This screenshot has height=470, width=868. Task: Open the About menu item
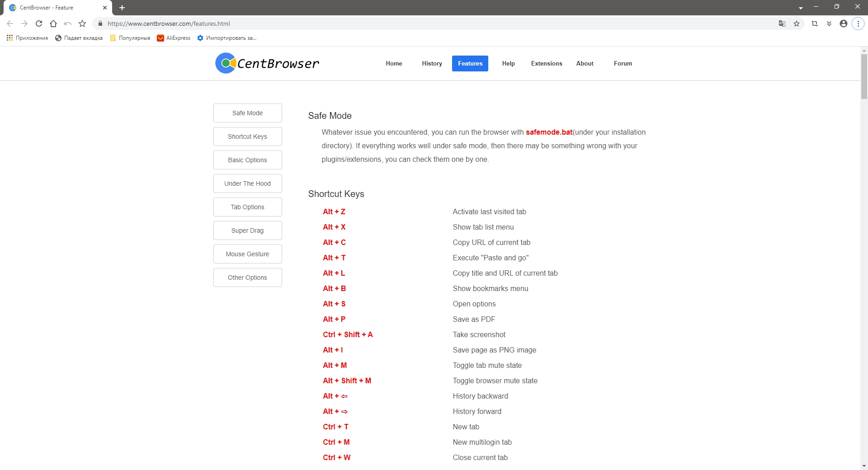pos(585,63)
